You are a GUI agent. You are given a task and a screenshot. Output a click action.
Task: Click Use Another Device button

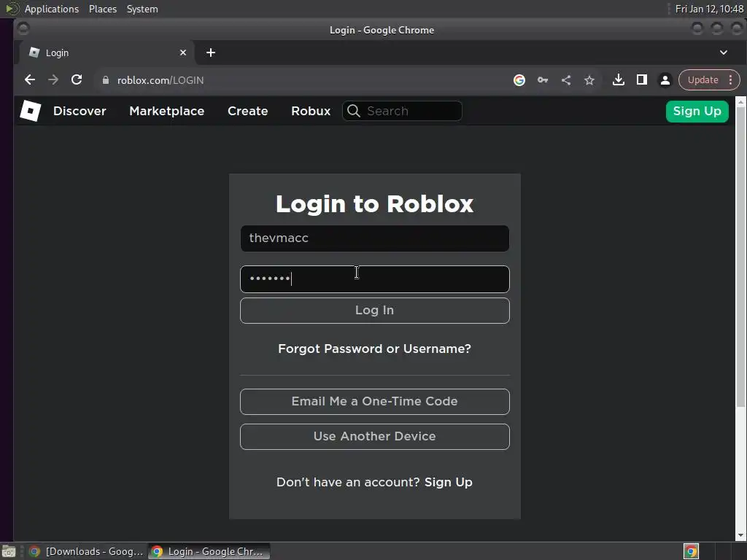[374, 437]
